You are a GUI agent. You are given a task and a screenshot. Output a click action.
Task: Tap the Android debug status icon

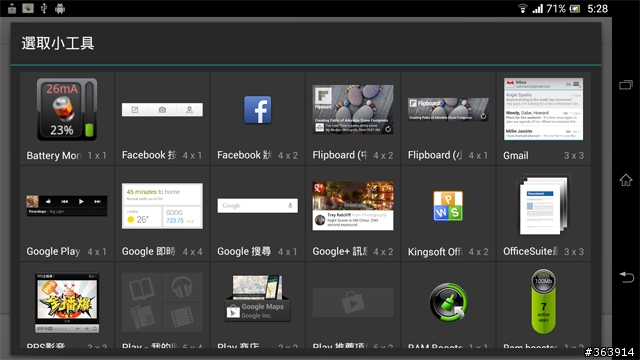(x=60, y=8)
